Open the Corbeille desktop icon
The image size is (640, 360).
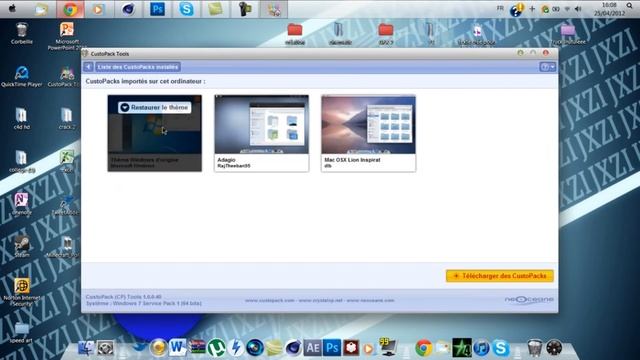point(22,33)
